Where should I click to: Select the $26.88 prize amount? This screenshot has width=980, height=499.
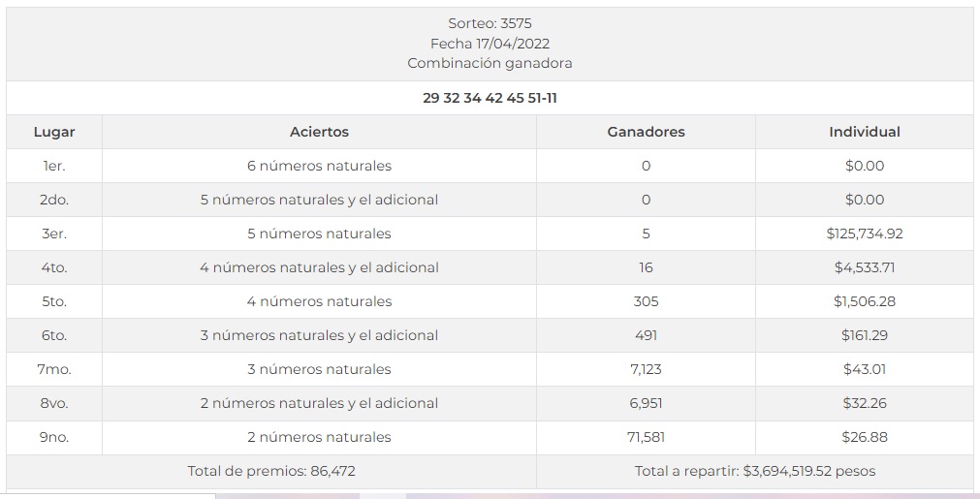click(x=865, y=437)
